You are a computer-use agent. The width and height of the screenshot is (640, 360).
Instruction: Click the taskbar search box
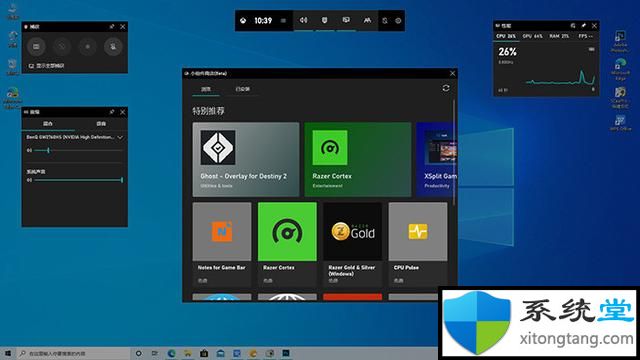pyautogui.click(x=73, y=353)
